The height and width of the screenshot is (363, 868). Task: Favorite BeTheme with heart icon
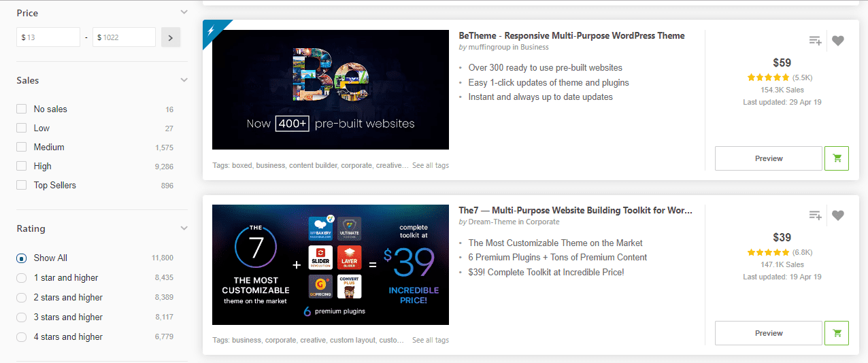point(838,41)
